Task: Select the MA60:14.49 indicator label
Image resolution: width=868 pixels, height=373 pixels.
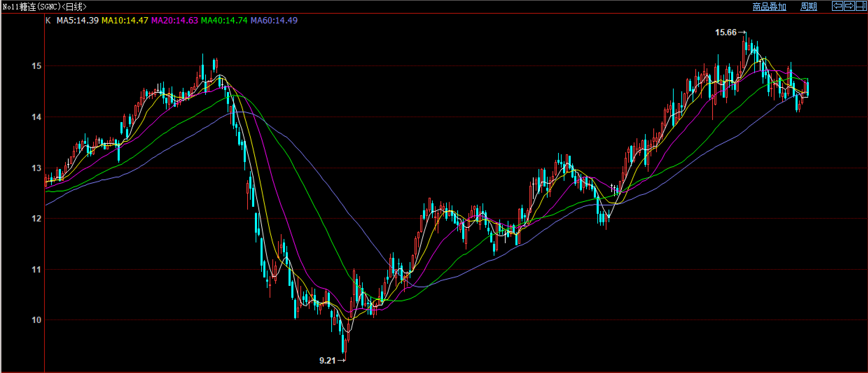Action: coord(274,20)
